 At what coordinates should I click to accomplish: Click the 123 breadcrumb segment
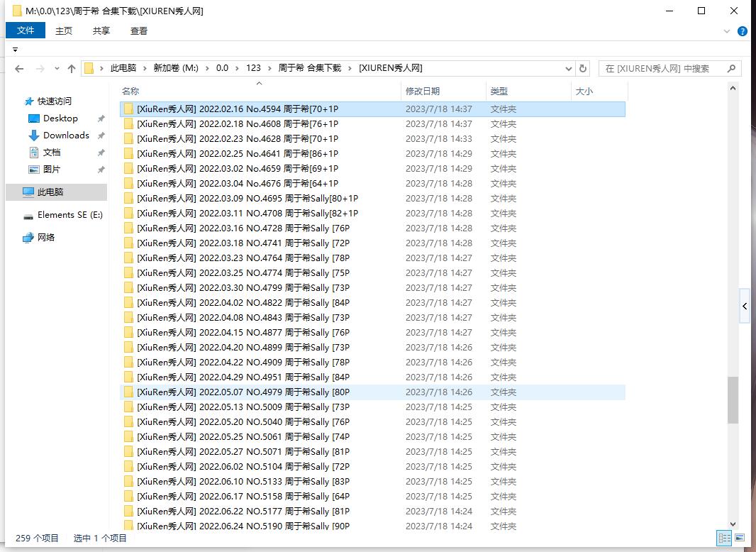(x=253, y=69)
